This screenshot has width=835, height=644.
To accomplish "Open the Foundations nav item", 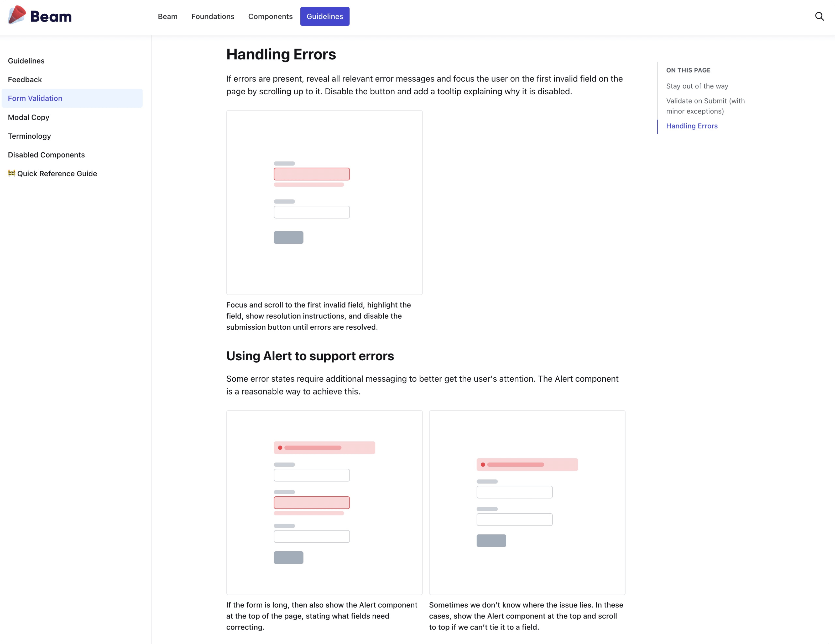I will click(x=213, y=17).
